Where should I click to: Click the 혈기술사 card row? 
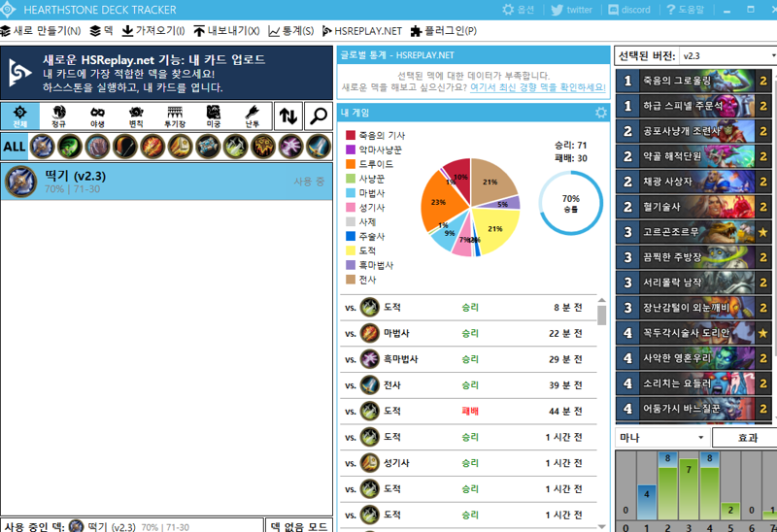click(693, 207)
